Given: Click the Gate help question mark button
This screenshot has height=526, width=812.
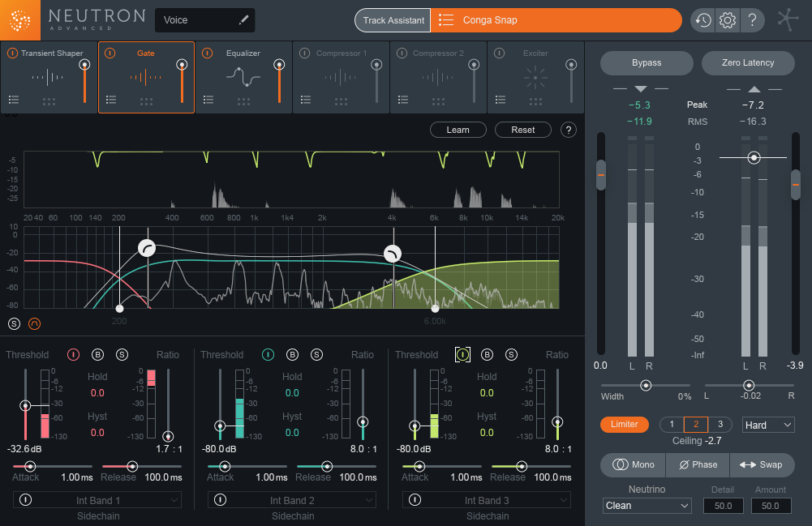Looking at the screenshot, I should [x=569, y=130].
